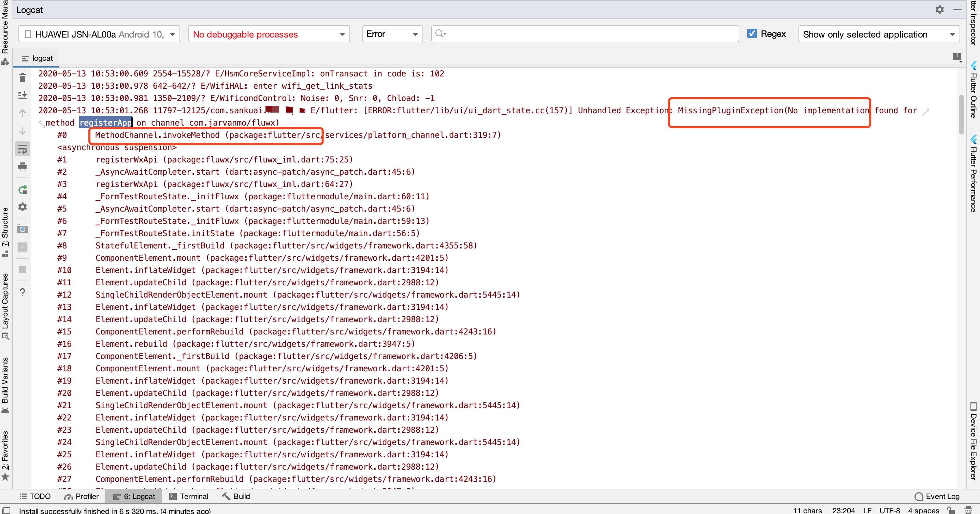Screen dimensions: 980x514
Task: Take a screenshot of the device
Action: (x=22, y=229)
